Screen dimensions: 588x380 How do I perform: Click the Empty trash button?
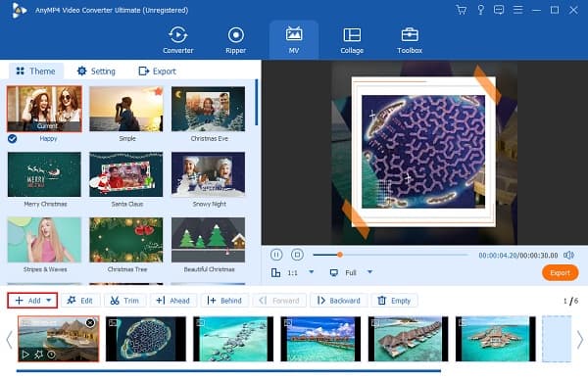click(x=394, y=301)
